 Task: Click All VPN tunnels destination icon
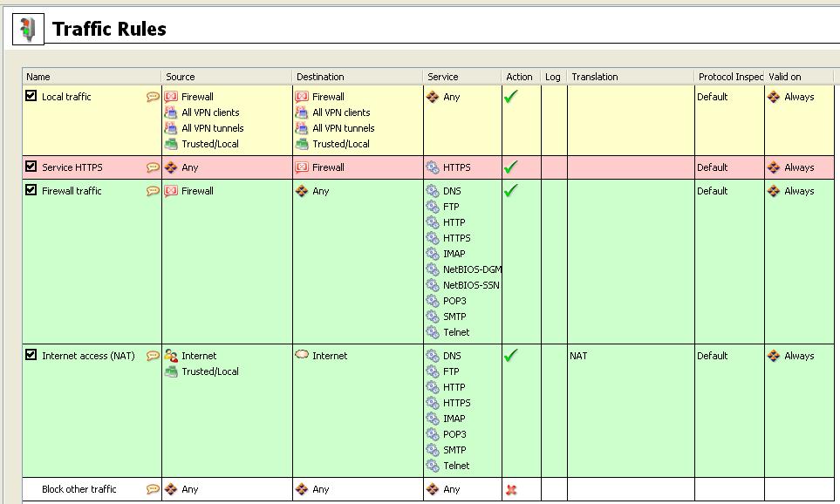tap(302, 128)
